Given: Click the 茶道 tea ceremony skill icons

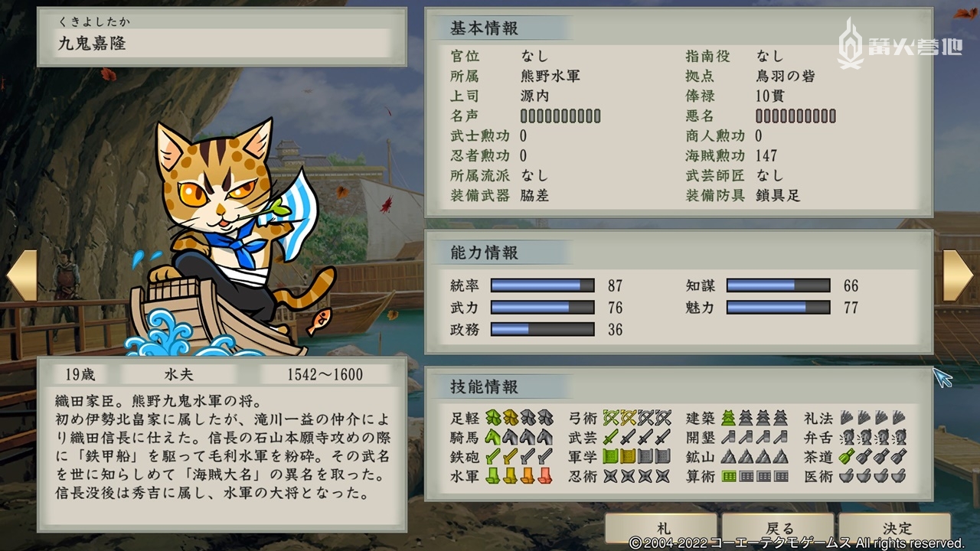Looking at the screenshot, I should click(873, 456).
